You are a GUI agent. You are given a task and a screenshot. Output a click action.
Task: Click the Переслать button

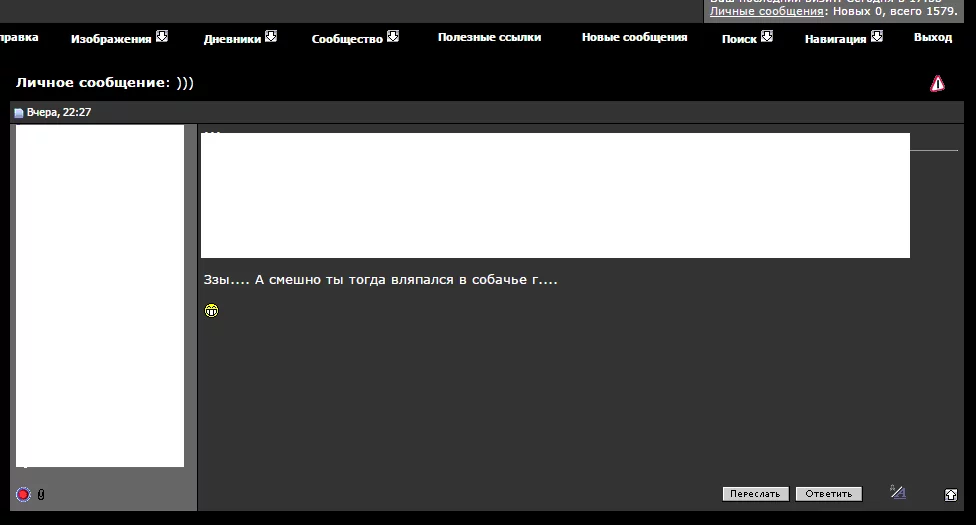[756, 494]
